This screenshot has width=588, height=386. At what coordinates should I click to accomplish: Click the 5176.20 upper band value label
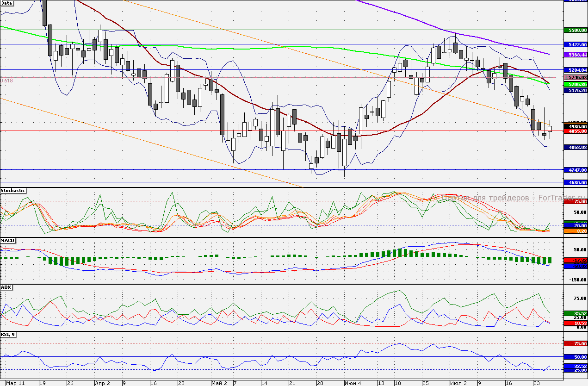(576, 91)
